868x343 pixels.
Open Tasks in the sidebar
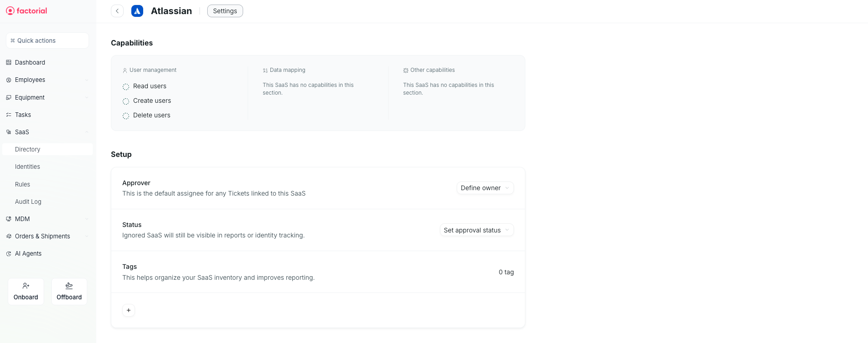tap(23, 115)
